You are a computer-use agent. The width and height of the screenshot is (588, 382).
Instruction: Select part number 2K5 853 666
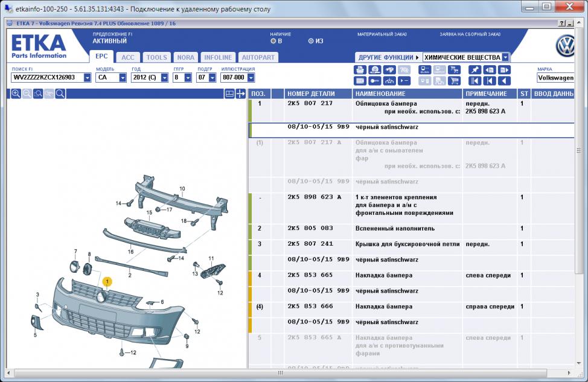pyautogui.click(x=310, y=307)
